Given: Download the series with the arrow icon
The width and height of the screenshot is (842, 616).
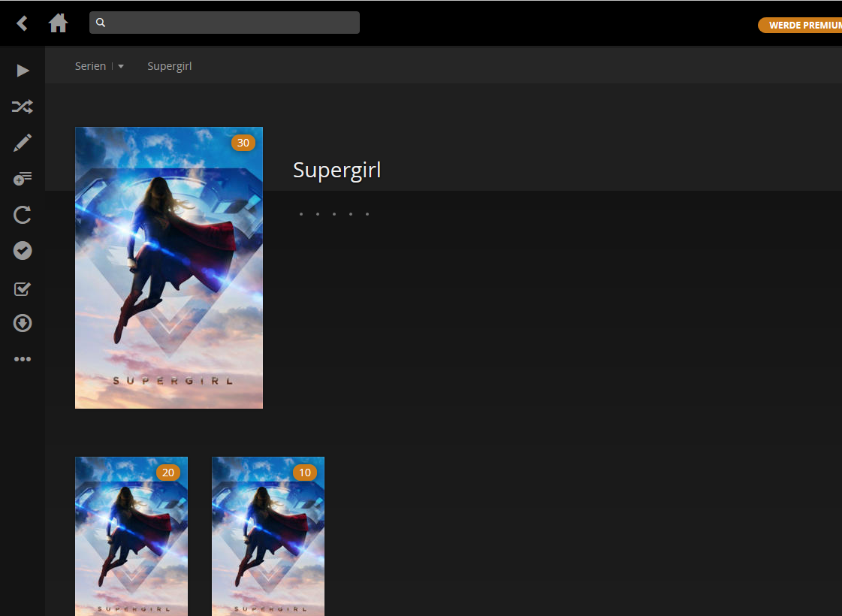Looking at the screenshot, I should click(23, 323).
